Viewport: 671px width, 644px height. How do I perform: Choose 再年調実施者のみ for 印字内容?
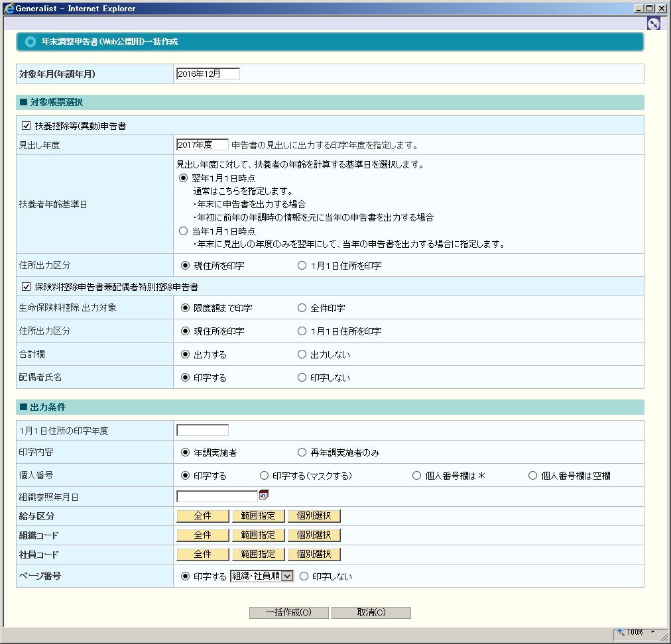click(302, 453)
